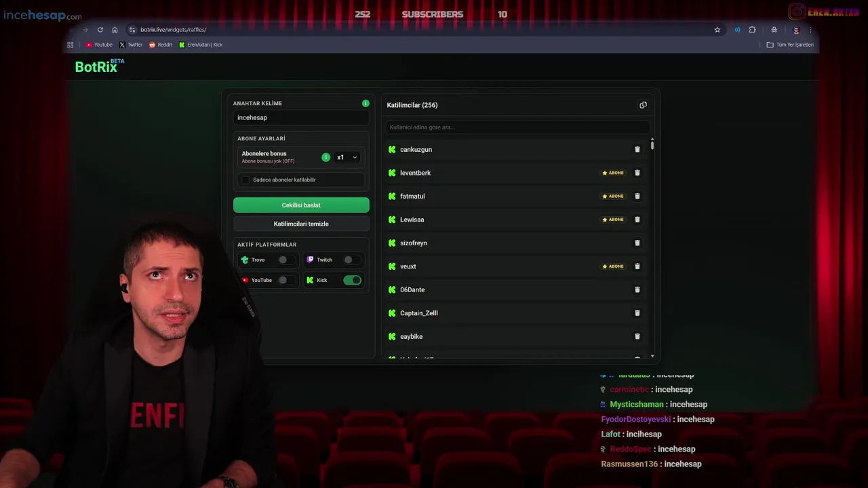Image resolution: width=868 pixels, height=488 pixels.
Task: Click Kick logo next to cankuzgun
Action: tap(392, 149)
